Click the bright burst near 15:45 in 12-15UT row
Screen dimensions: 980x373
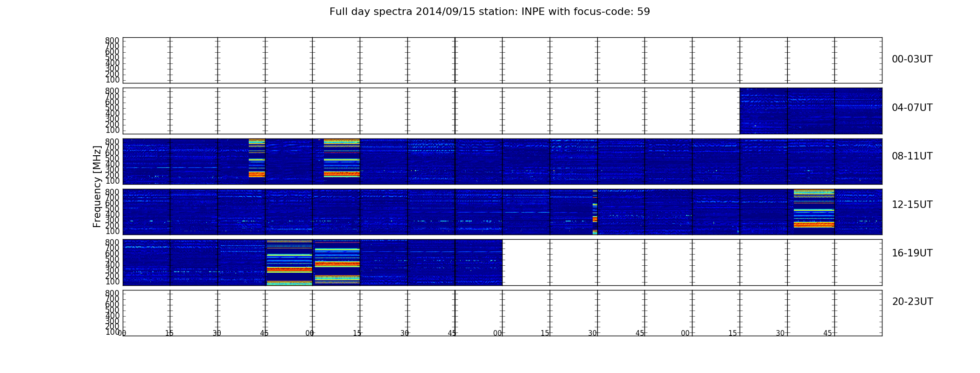pyautogui.click(x=814, y=208)
